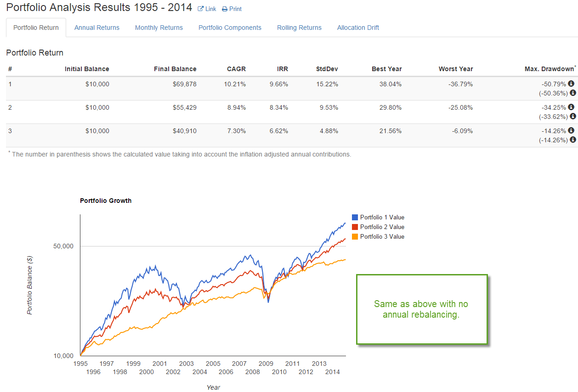578x392 pixels.
Task: Select the Portfolio Return tab
Action: (x=36, y=28)
